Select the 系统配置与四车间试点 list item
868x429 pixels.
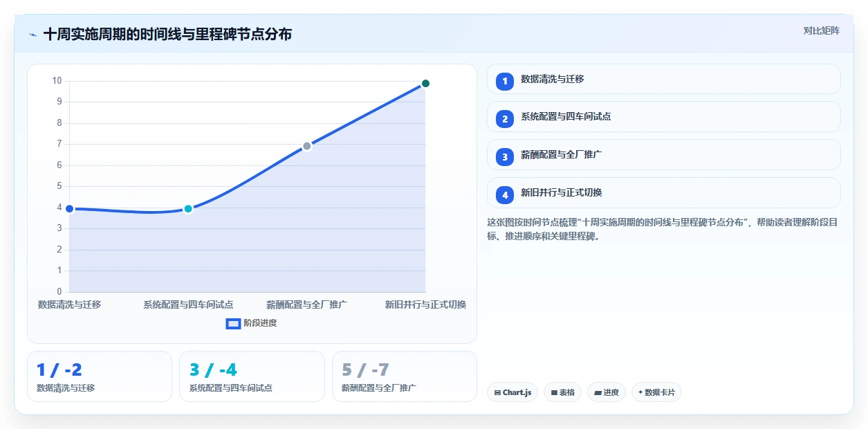tap(664, 117)
